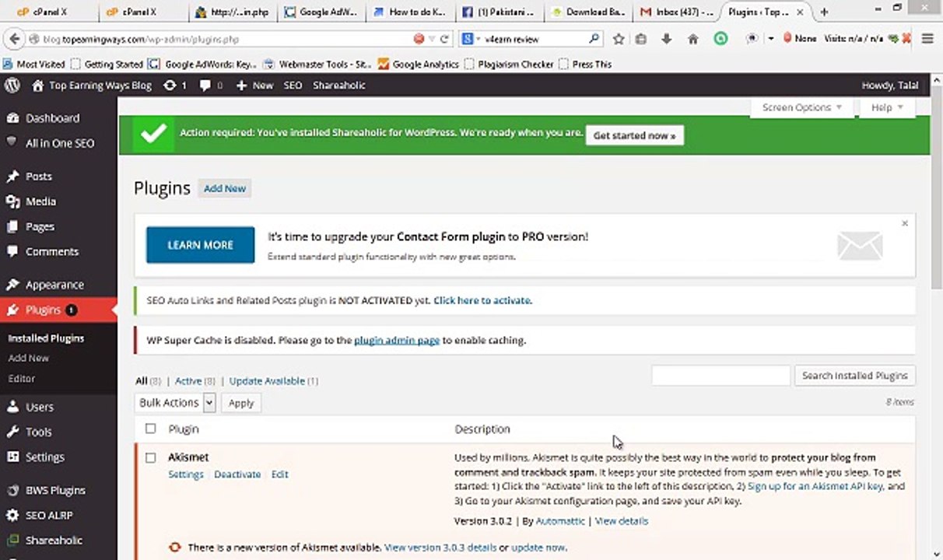943x560 pixels.
Task: Open the Bulk Actions dropdown
Action: point(175,403)
